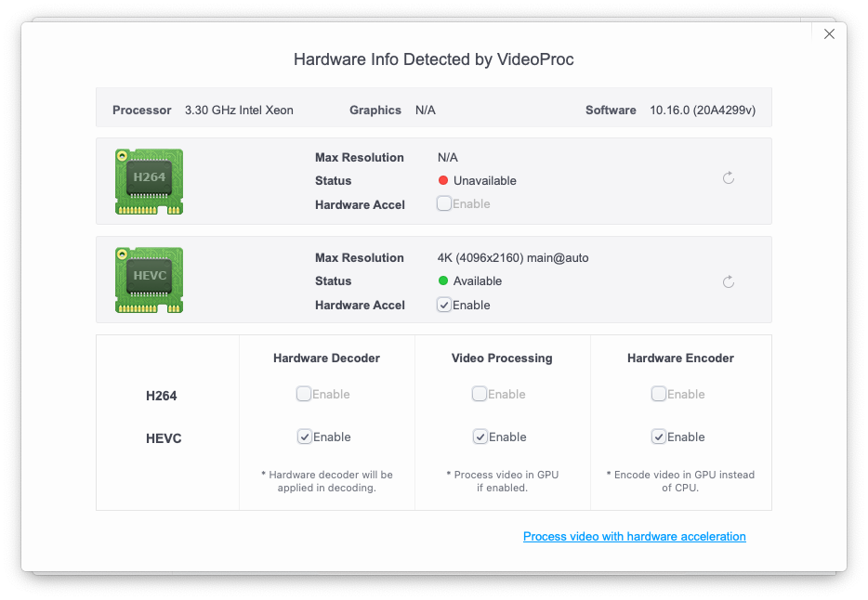Click the HEVC chip icon
This screenshot has width=868, height=600.
(149, 280)
